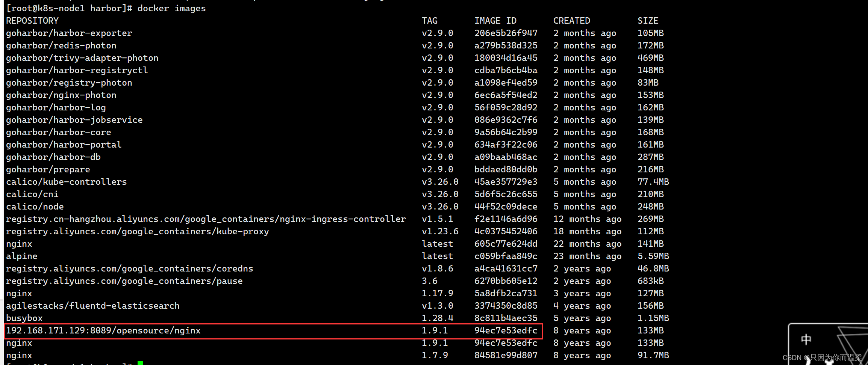Click image ID 45ae357729e3

pyautogui.click(x=506, y=182)
